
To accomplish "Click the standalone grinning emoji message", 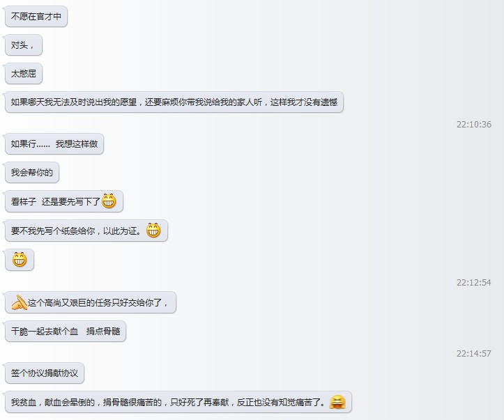I will pyautogui.click(x=20, y=259).
